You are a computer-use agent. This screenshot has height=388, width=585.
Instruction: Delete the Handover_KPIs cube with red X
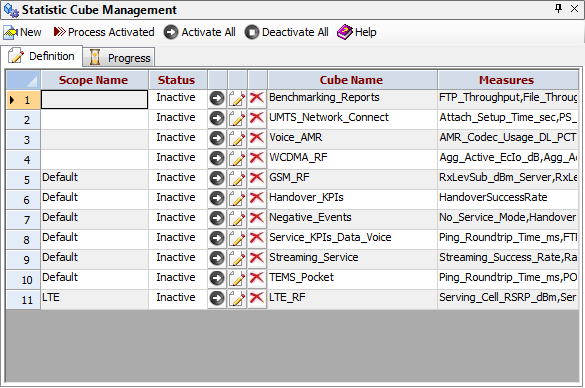pyautogui.click(x=257, y=198)
